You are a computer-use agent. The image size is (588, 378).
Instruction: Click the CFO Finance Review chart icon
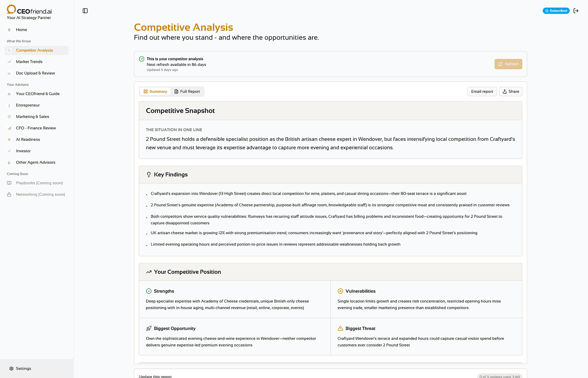(9, 128)
